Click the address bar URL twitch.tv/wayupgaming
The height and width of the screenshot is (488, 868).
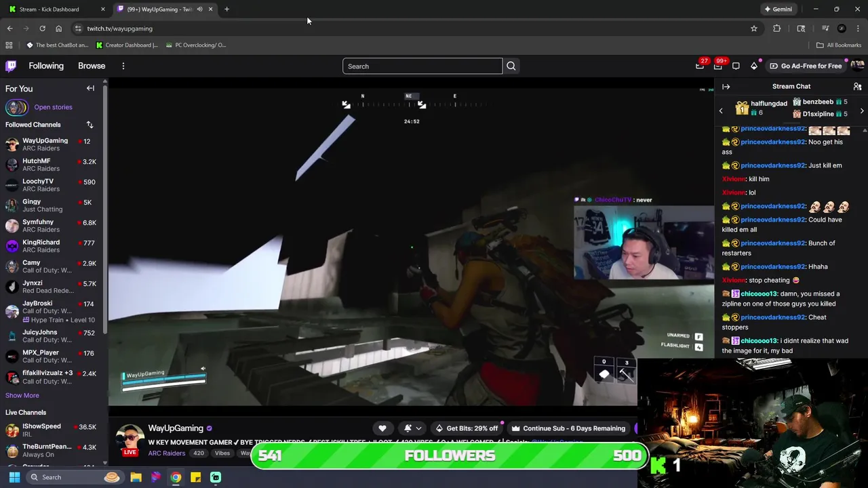(119, 28)
